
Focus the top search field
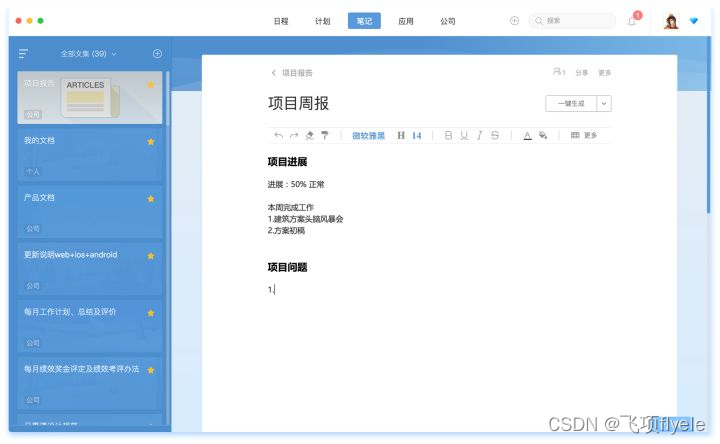click(x=572, y=21)
